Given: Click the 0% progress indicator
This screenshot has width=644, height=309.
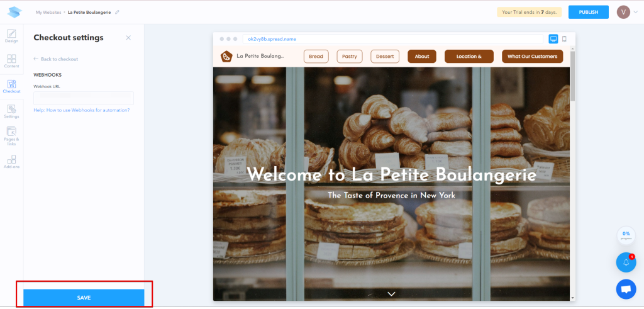Looking at the screenshot, I should 626,235.
